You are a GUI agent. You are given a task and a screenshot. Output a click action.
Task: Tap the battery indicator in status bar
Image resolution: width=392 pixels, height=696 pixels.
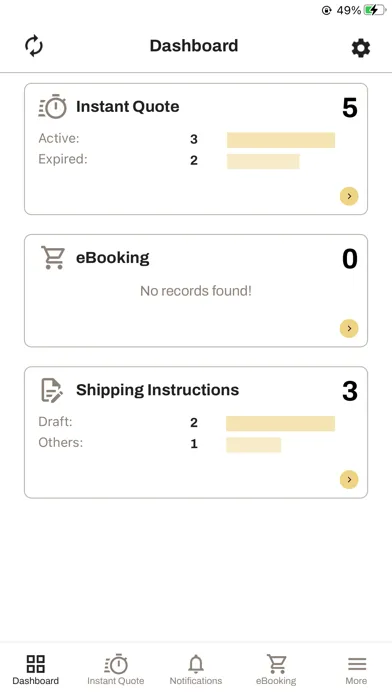375,10
